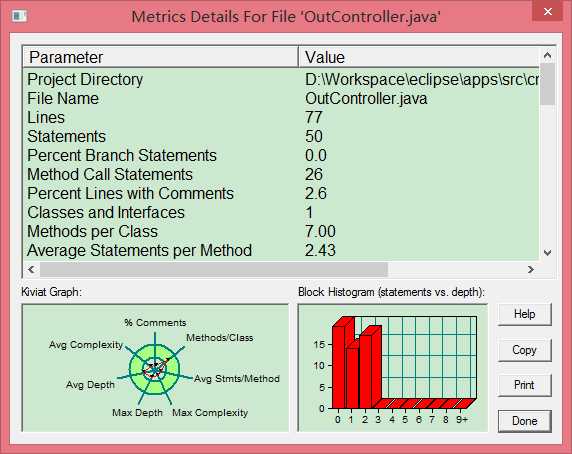Click the value 26 for Method Calls
572x454 pixels.
[314, 174]
